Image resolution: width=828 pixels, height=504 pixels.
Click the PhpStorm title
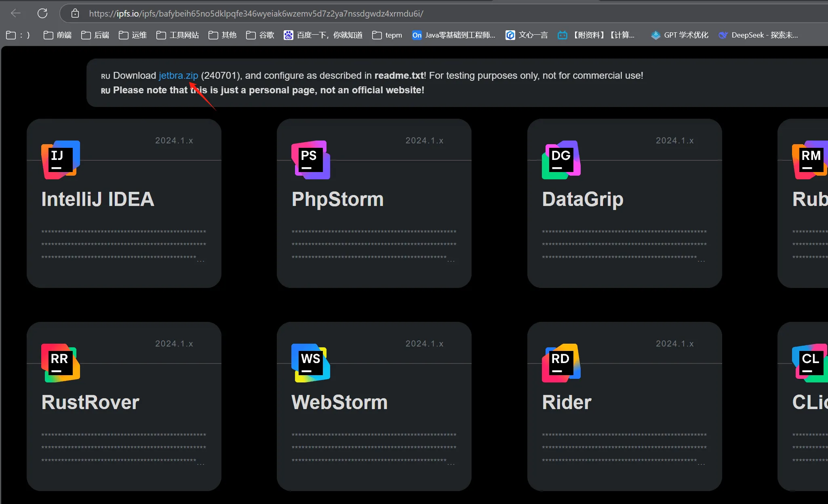pos(338,199)
